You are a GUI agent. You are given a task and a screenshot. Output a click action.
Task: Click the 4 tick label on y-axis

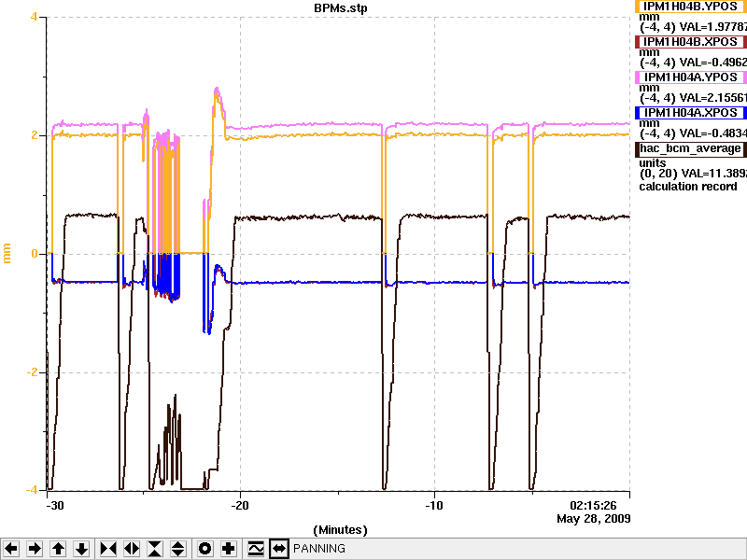(x=34, y=17)
